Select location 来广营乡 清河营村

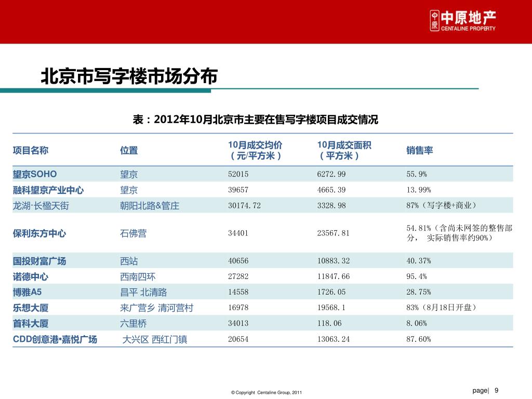(157, 308)
